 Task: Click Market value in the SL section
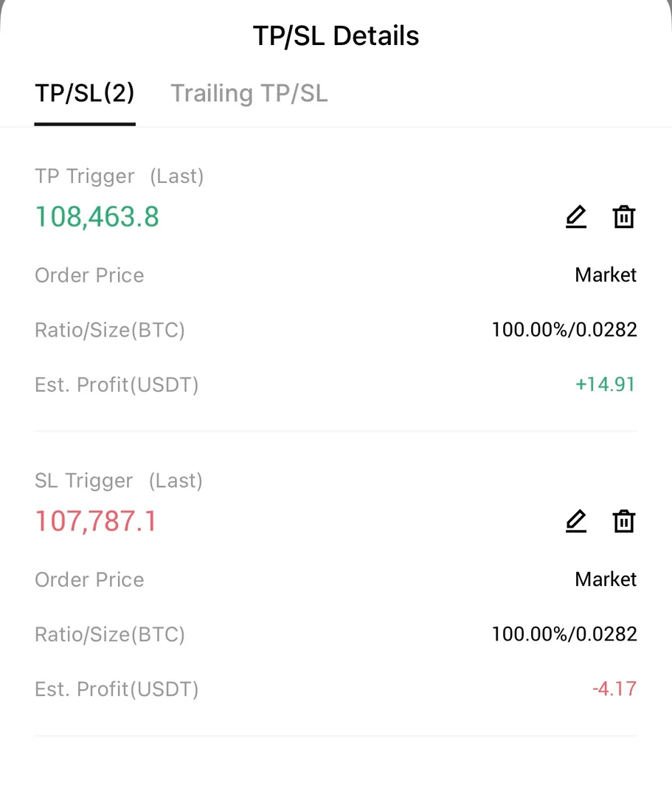[x=606, y=579]
